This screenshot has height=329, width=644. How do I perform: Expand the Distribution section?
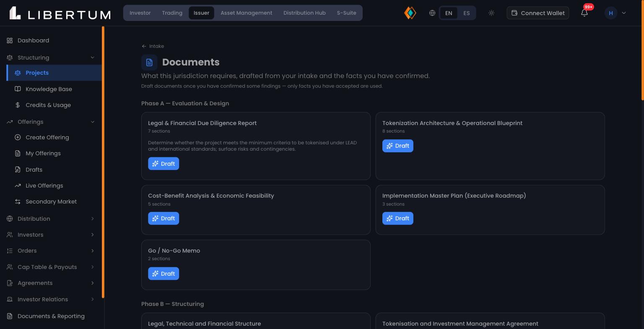tap(52, 219)
